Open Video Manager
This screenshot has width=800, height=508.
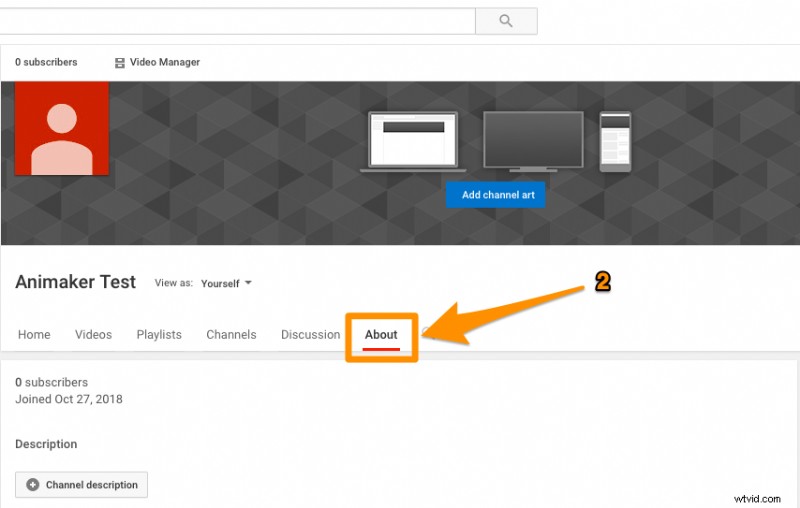tap(157, 62)
